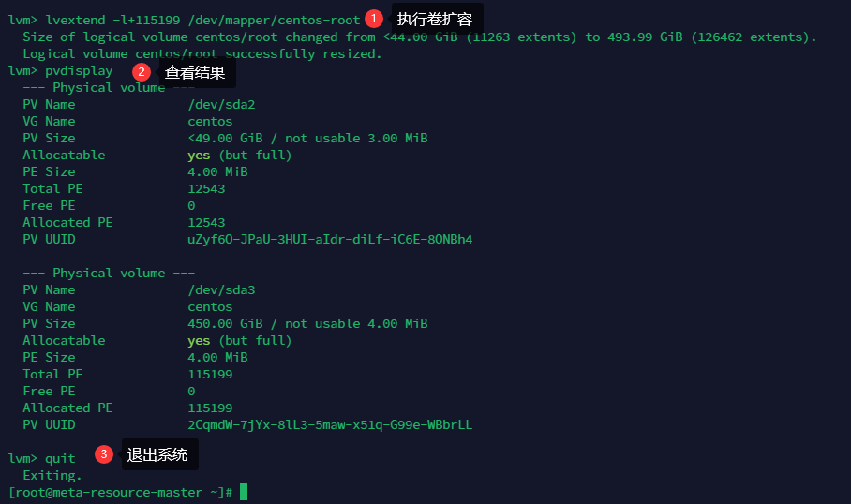Click the /dev/mapper/centos-root path text

click(274, 20)
